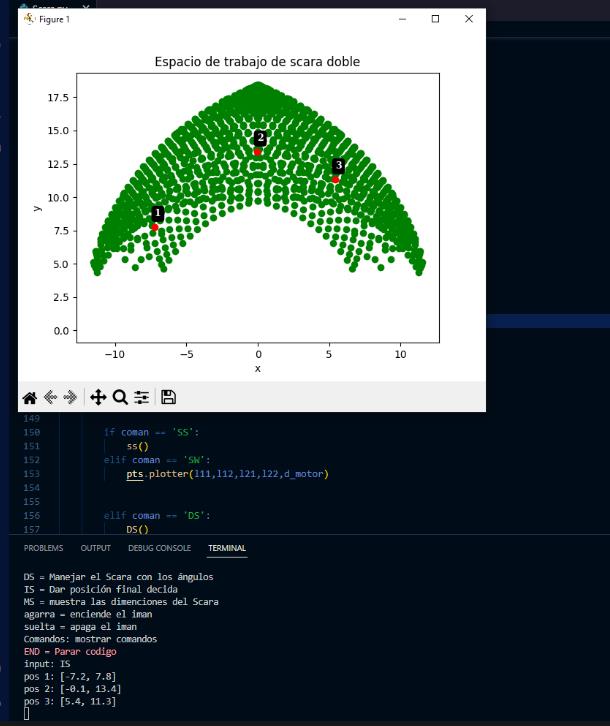The height and width of the screenshot is (726, 610).
Task: Click the Figure 1 window icon
Action: click(29, 19)
